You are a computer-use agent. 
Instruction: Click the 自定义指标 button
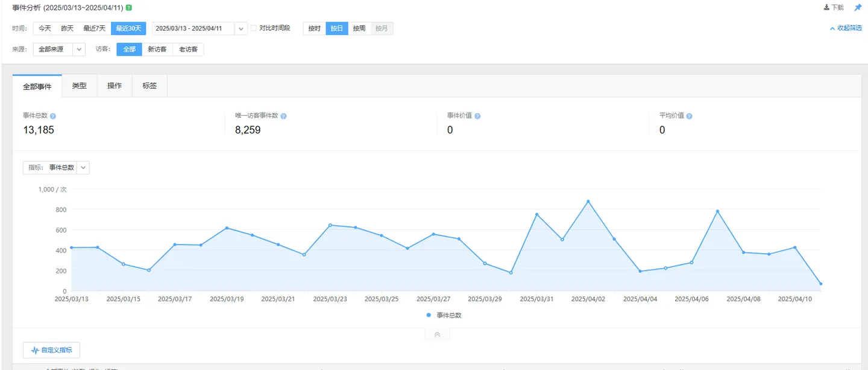click(51, 350)
